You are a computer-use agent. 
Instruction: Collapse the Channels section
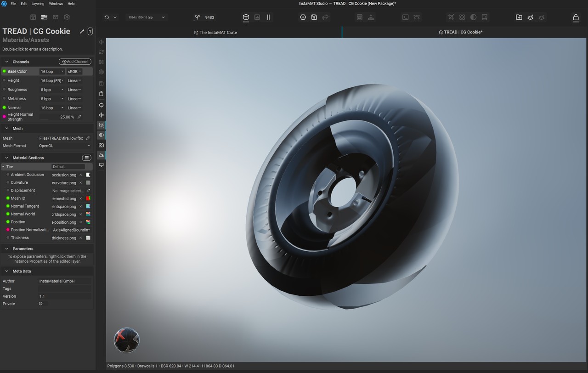pos(7,62)
